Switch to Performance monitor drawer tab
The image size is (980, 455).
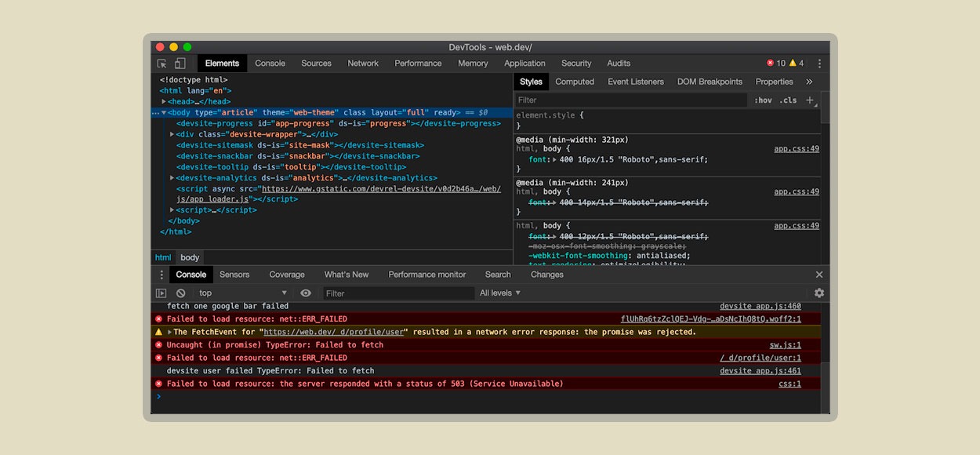pyautogui.click(x=427, y=275)
